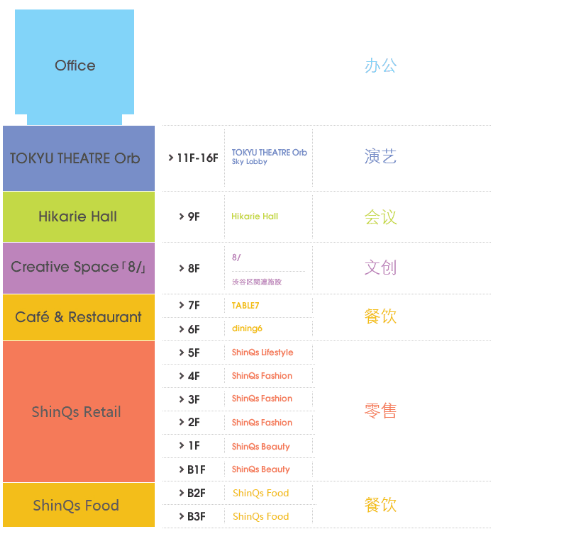Expand the B3F floor entry
The width and height of the screenshot is (579, 554).
pos(192,516)
